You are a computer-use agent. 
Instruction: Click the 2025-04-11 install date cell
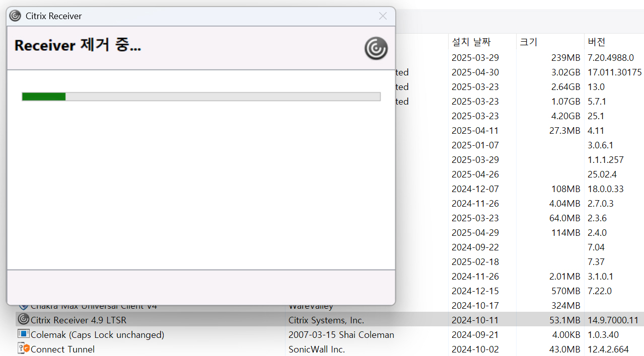point(475,130)
